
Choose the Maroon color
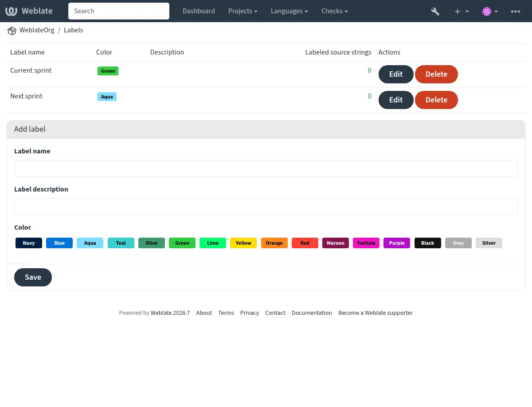(x=336, y=243)
